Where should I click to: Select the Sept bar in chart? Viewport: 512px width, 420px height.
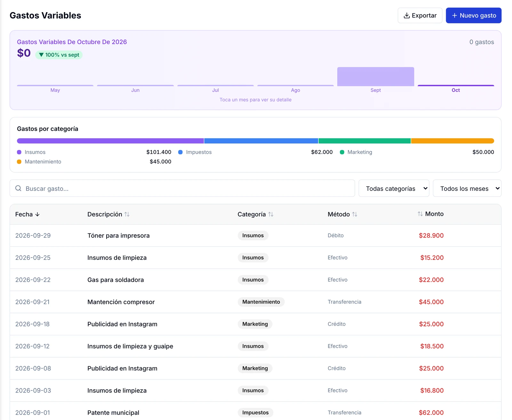376,77
